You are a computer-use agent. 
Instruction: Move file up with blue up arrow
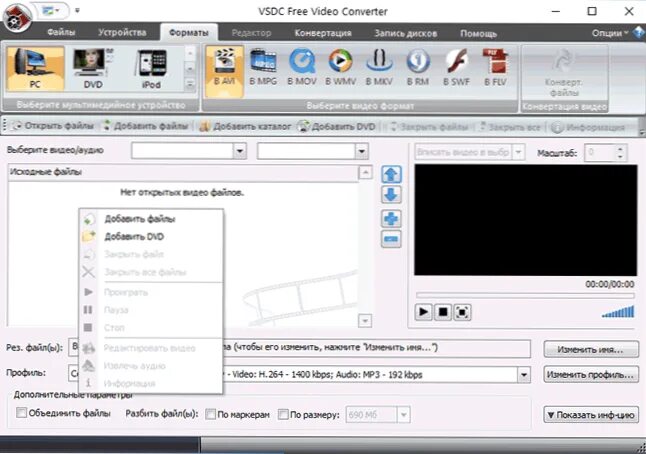click(x=391, y=175)
